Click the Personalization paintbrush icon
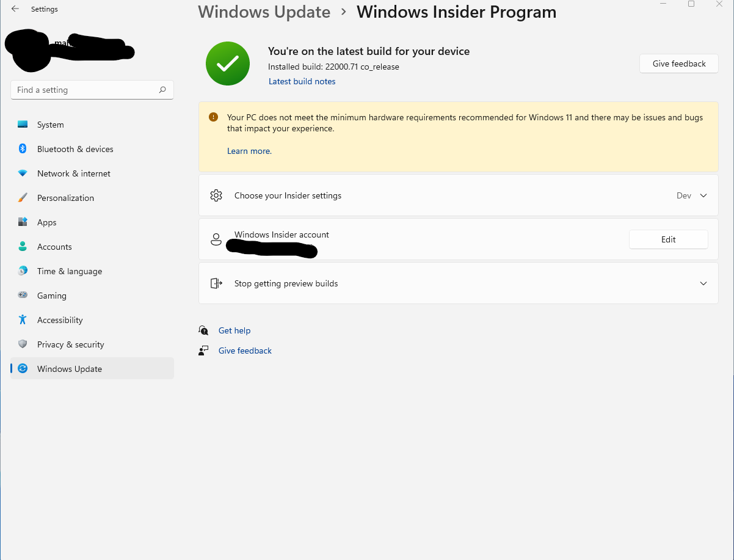The height and width of the screenshot is (560, 734). (23, 198)
